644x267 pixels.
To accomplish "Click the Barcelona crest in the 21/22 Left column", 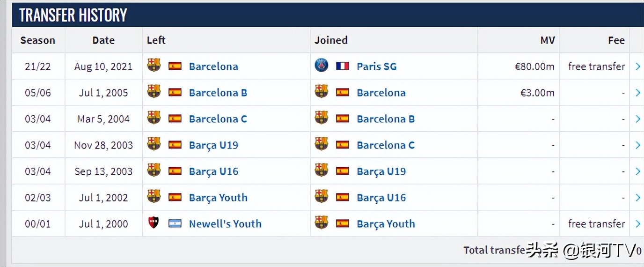I will (x=154, y=66).
